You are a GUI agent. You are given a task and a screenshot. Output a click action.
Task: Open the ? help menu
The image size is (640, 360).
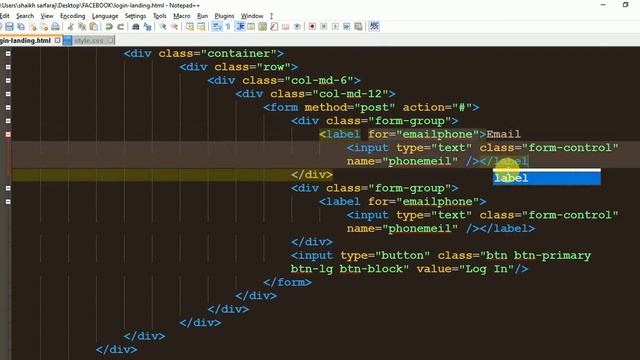(271, 16)
